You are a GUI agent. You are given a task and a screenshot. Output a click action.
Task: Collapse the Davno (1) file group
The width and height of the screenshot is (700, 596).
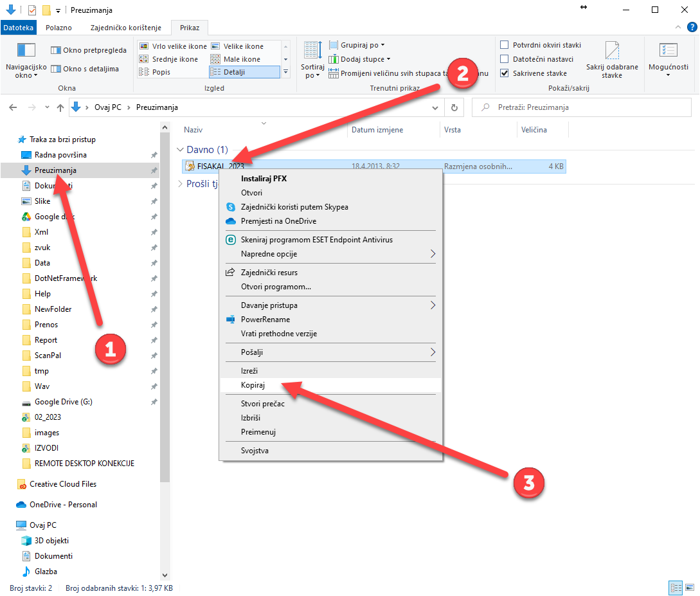point(180,150)
